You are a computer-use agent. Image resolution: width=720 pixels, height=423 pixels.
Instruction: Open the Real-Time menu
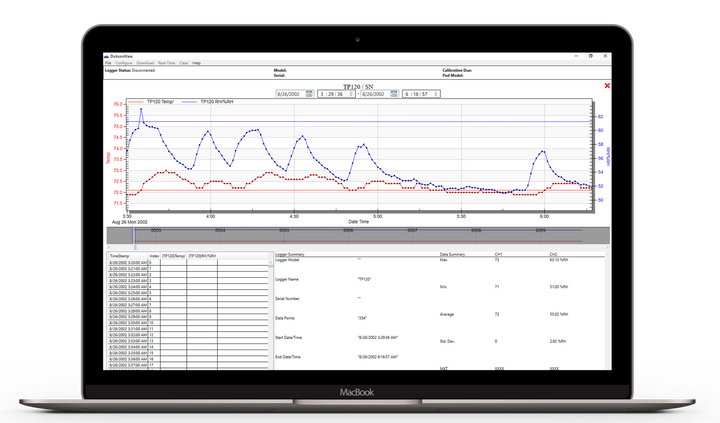167,63
